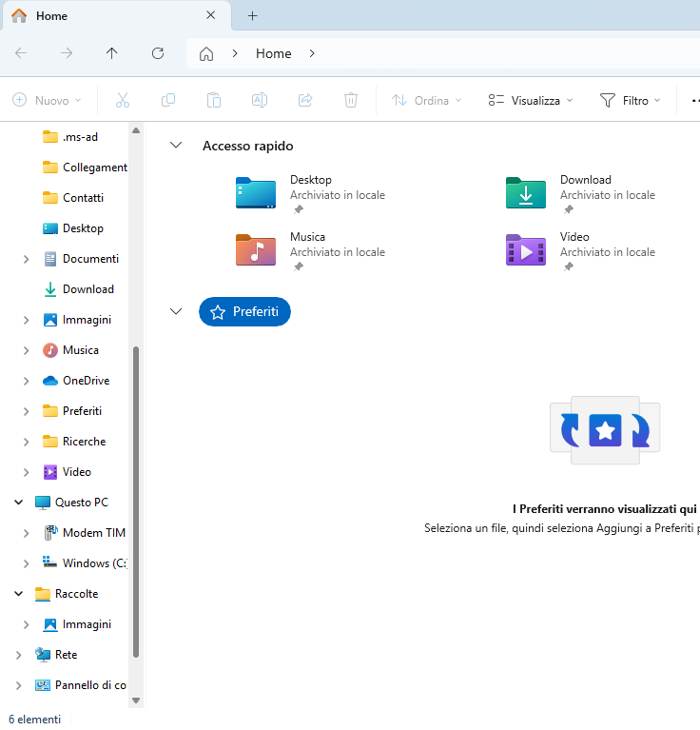Collapse the Preferiti section chevron
This screenshot has height=730, width=700.
pos(176,311)
